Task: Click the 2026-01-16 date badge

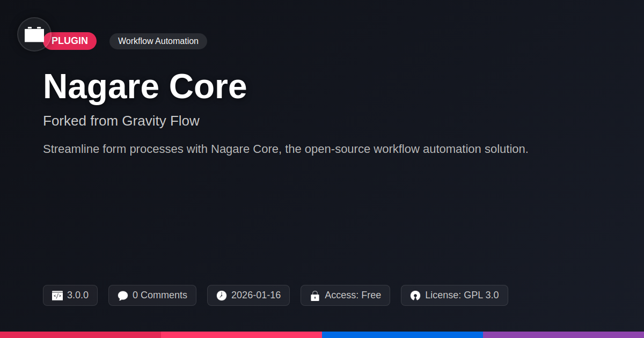Action: pyautogui.click(x=248, y=296)
